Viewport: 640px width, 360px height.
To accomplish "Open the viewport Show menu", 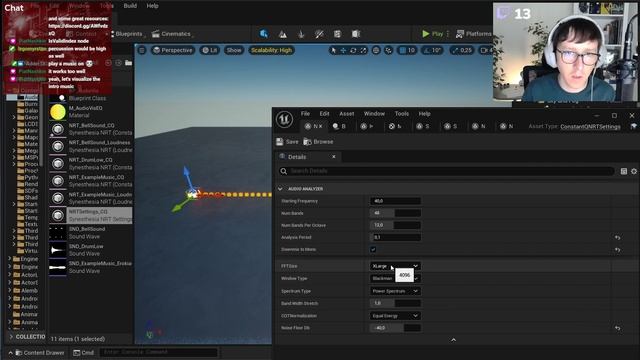I will point(234,50).
